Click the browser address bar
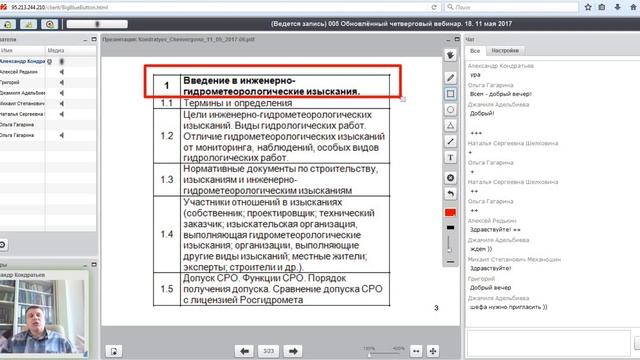640x360 pixels. click(x=220, y=7)
